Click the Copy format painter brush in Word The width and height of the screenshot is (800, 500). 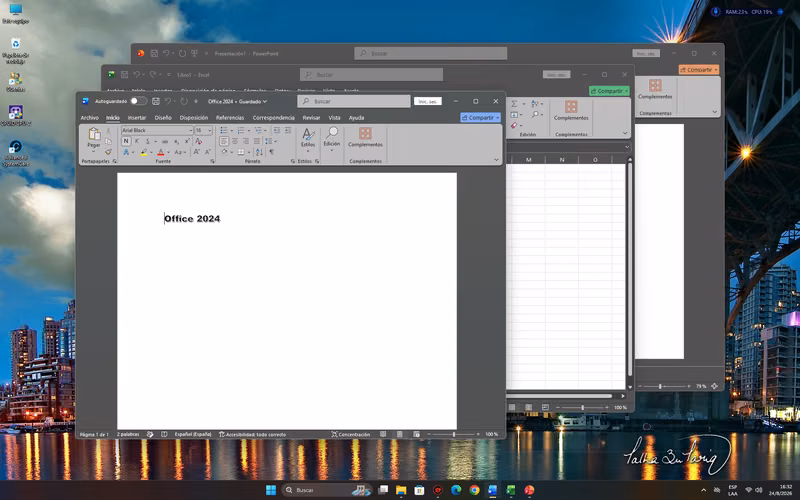pos(108,152)
